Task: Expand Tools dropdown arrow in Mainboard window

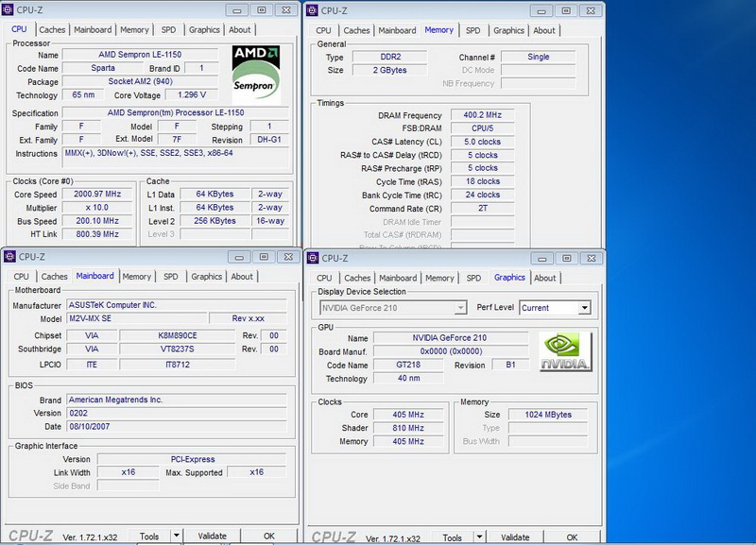Action: tap(177, 536)
